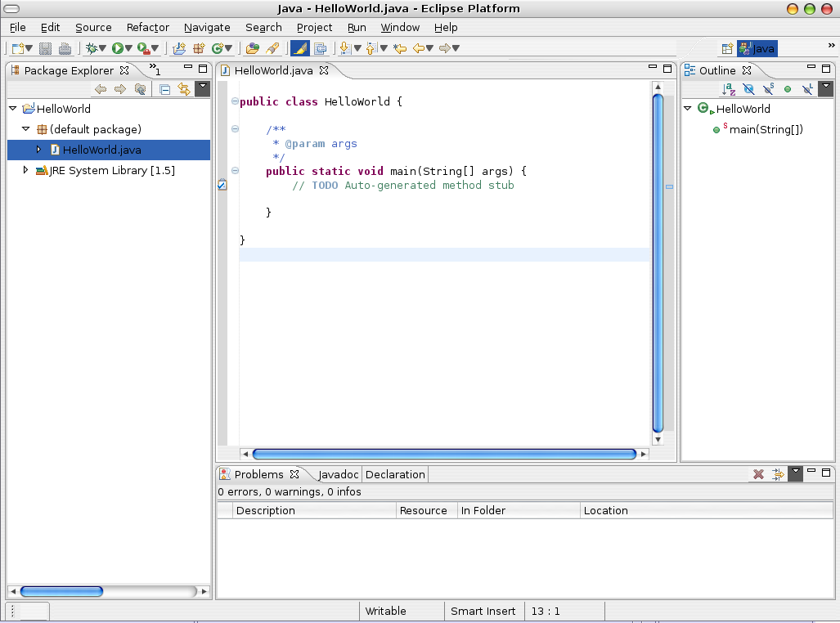
Task: Sort problems by Description column header
Action: pos(314,510)
